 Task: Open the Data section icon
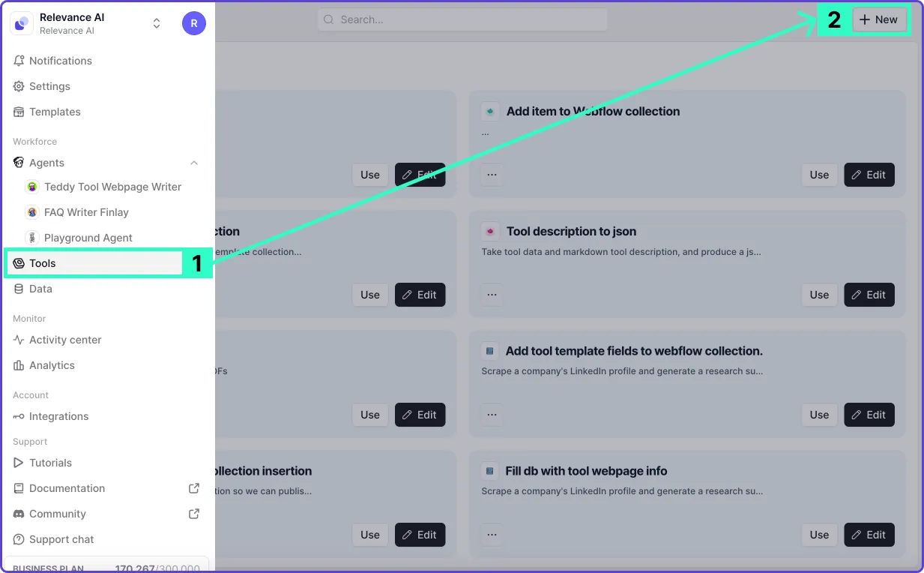coord(19,289)
